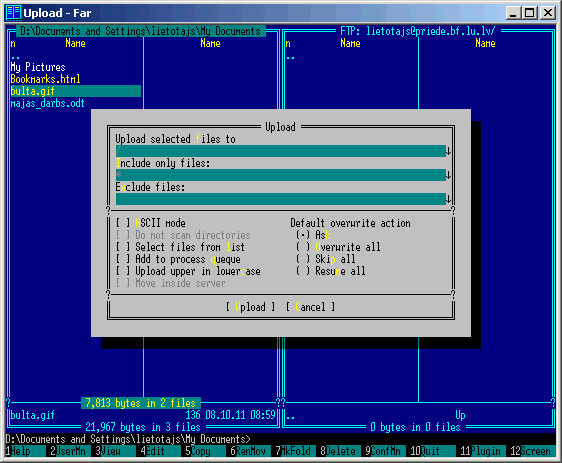Select majas_darbs.odt in left panel
Image resolution: width=562 pixels, height=463 pixels.
pyautogui.click(x=48, y=103)
